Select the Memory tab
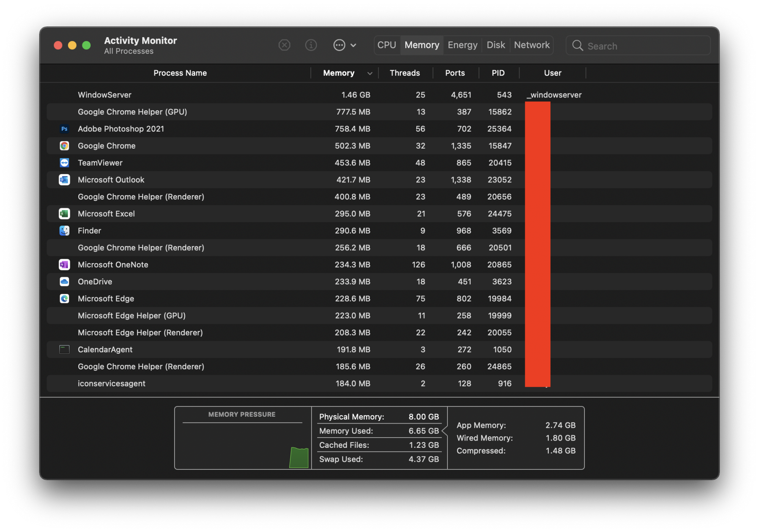This screenshot has width=759, height=532. pos(422,45)
